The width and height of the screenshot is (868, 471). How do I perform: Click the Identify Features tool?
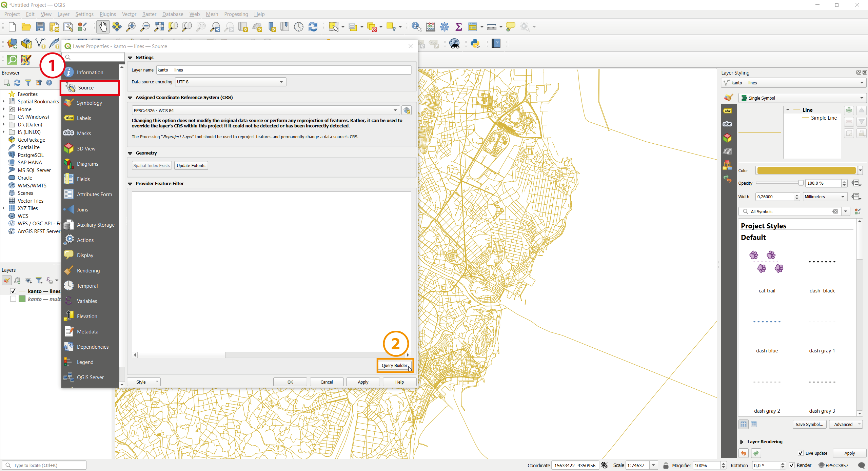(x=416, y=27)
